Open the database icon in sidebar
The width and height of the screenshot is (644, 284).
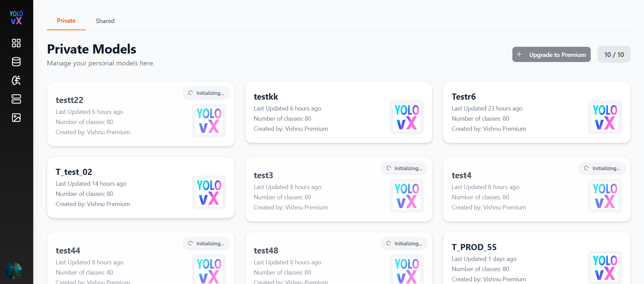tap(16, 62)
